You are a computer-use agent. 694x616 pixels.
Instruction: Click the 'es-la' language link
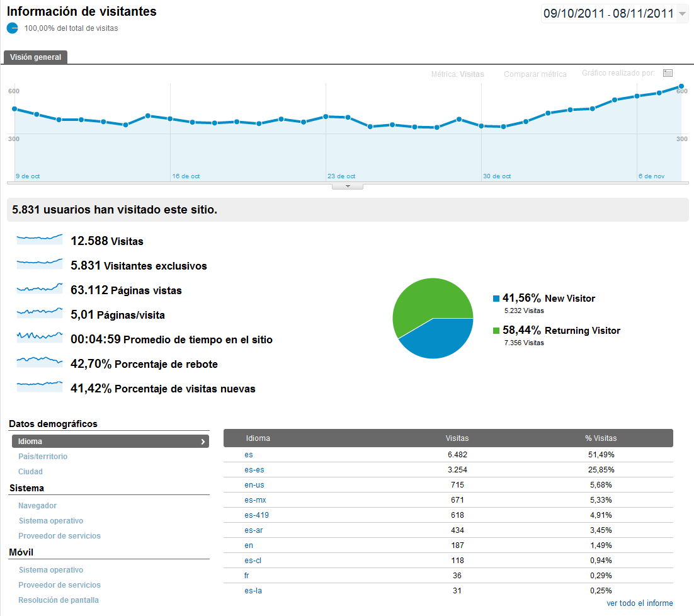pyautogui.click(x=253, y=590)
